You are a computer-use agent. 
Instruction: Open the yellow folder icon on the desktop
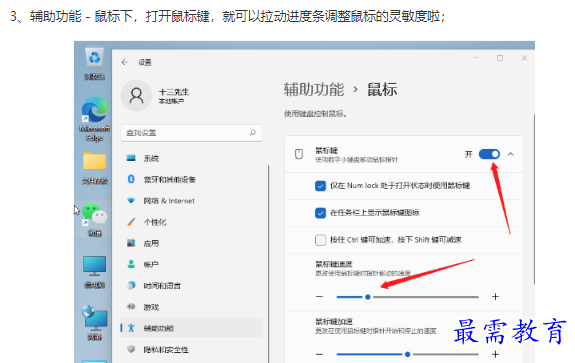click(x=95, y=168)
